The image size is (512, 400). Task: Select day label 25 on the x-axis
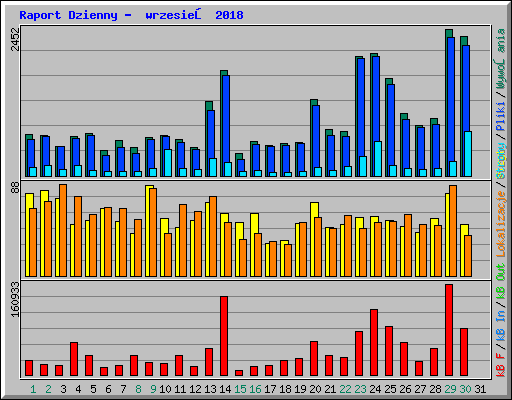tap(390, 389)
